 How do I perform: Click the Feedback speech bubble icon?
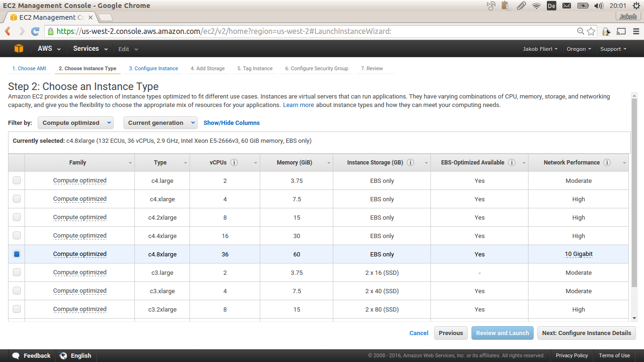[16, 356]
